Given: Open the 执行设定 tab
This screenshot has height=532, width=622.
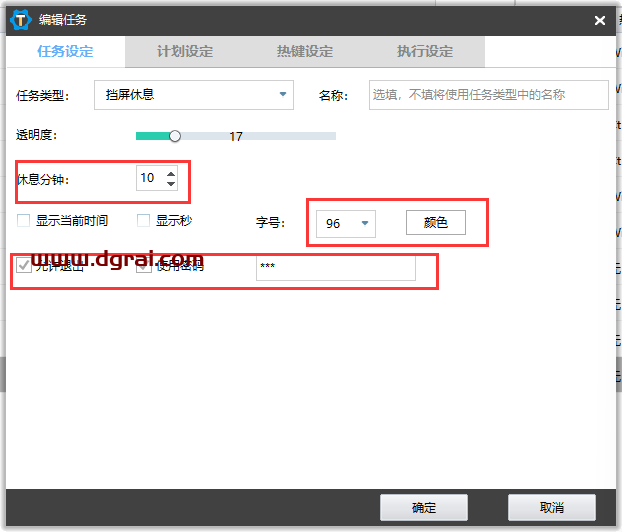Looking at the screenshot, I should click(425, 52).
